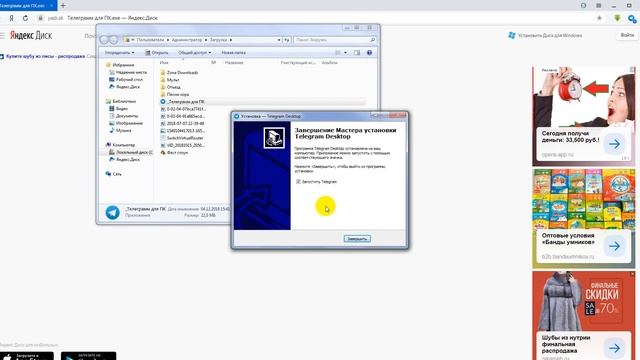
Task: Bookmark page with the star icon
Action: [x=599, y=18]
